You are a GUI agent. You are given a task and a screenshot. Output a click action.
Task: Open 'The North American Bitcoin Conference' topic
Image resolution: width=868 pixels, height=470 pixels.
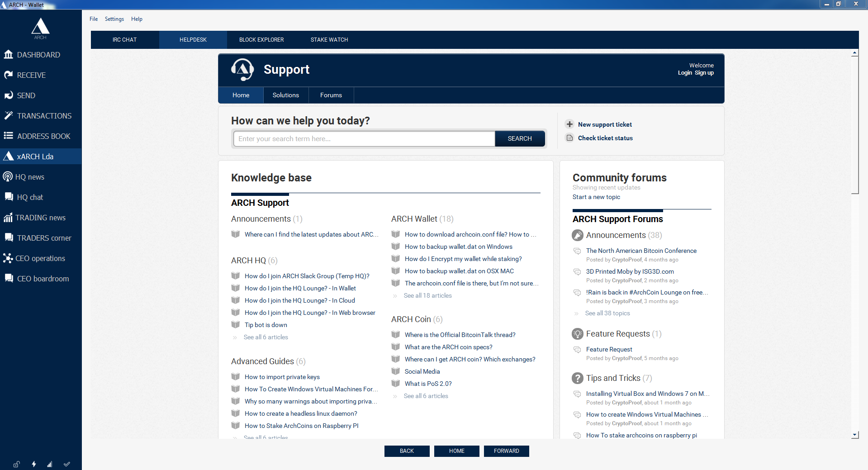pyautogui.click(x=641, y=251)
